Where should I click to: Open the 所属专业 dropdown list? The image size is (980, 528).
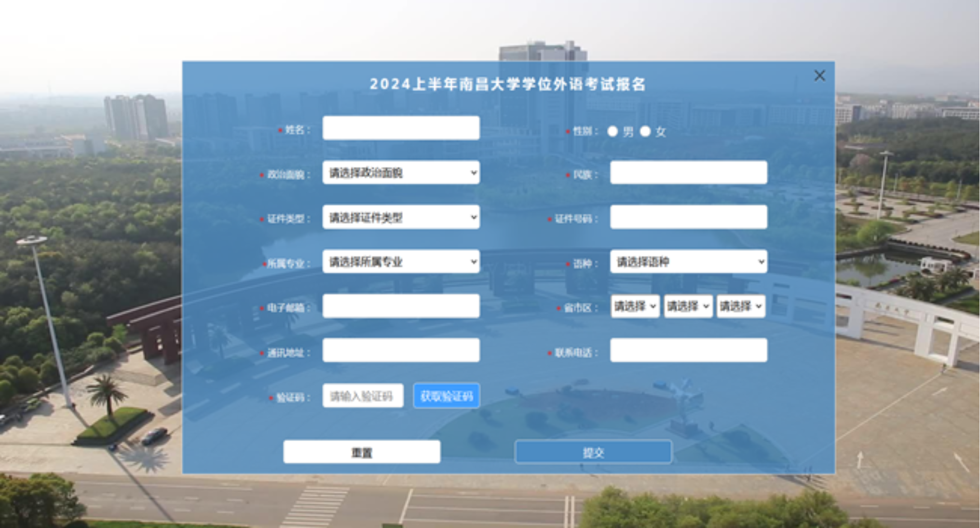[x=401, y=262]
